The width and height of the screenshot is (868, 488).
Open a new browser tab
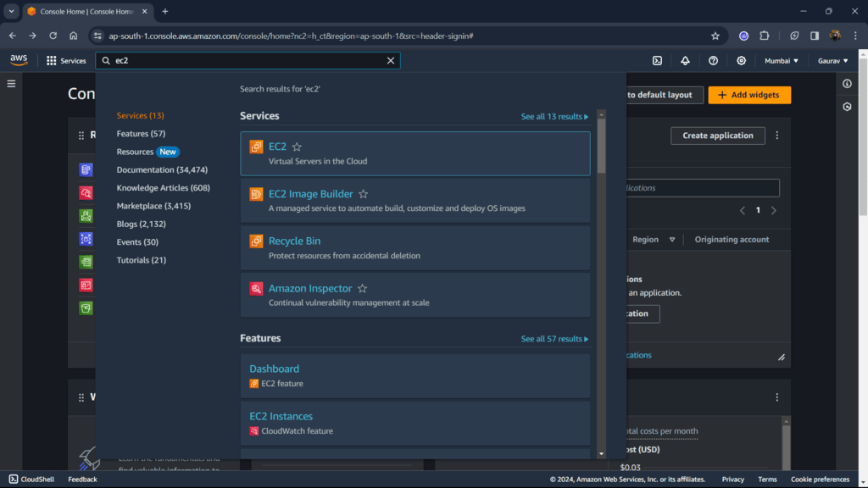point(165,11)
